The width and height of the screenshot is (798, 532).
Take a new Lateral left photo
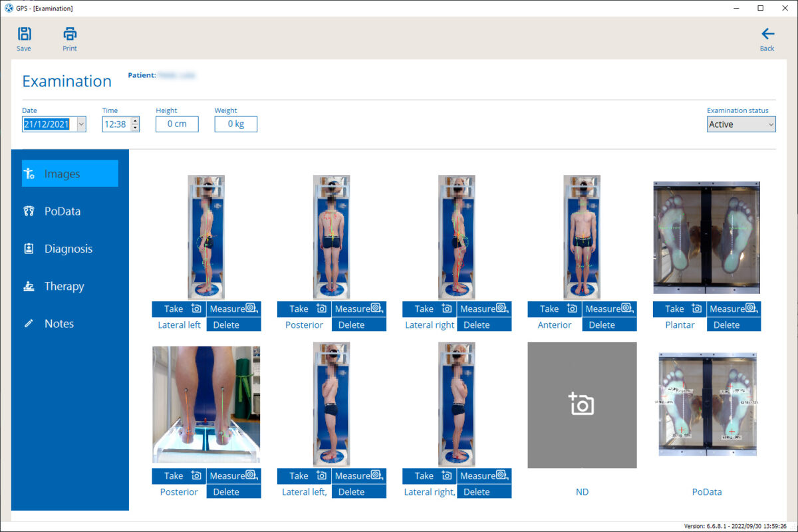click(179, 309)
